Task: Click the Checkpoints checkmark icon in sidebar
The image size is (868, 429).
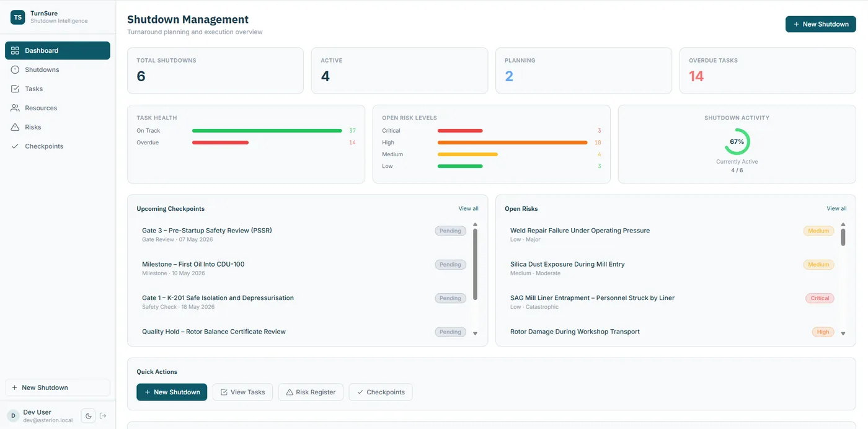Action: coord(15,146)
